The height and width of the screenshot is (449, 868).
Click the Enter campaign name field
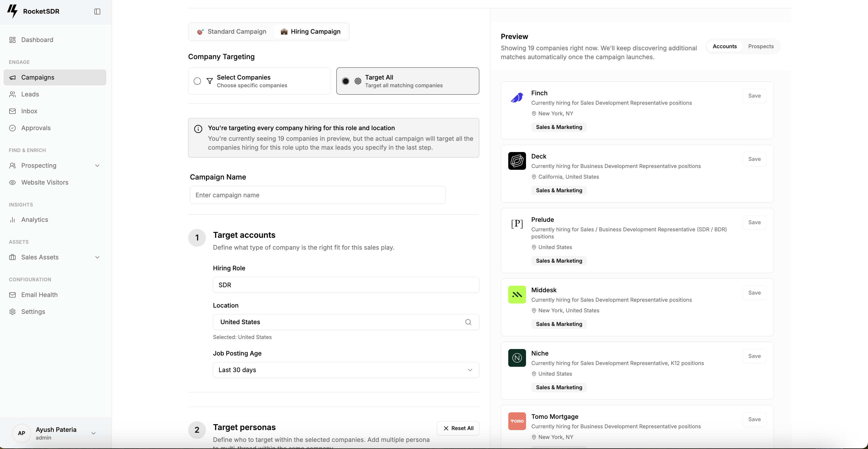(x=317, y=195)
